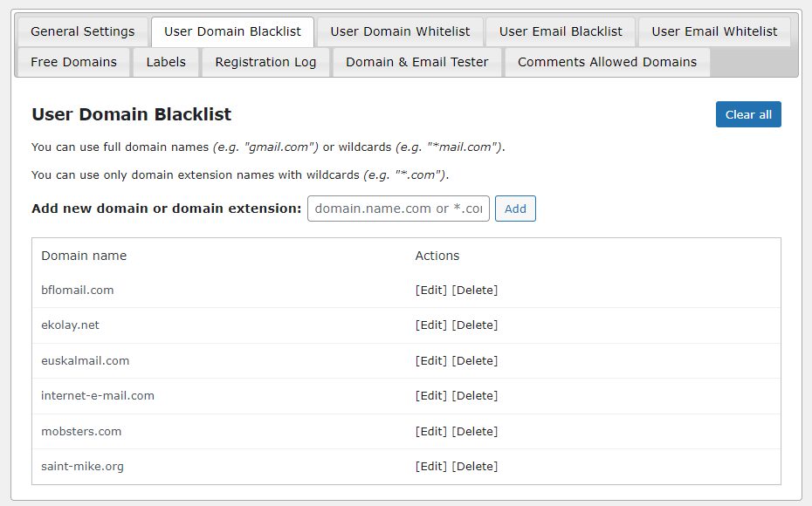Switch to User Domain Whitelist tab
Viewport: 812px width, 506px height.
(x=401, y=31)
